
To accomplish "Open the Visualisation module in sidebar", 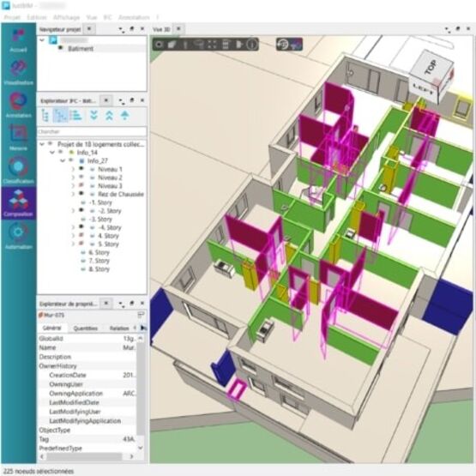I will 18,72.
